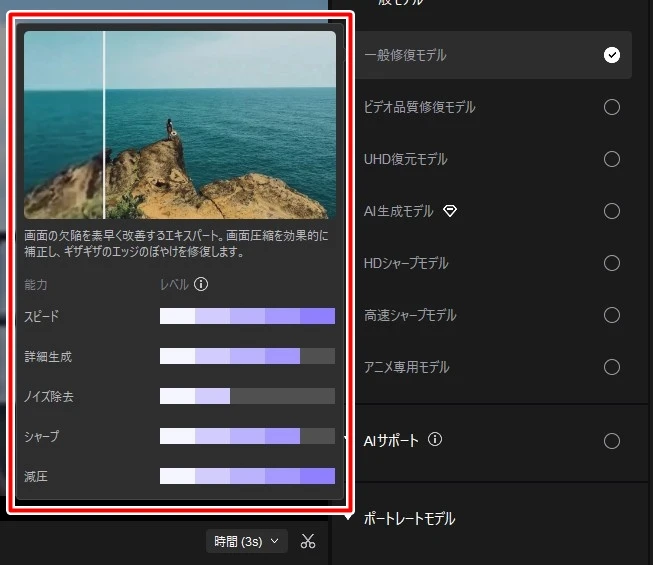Click the ビデオ品質修復モデル label text
653x565 pixels.
419,107
